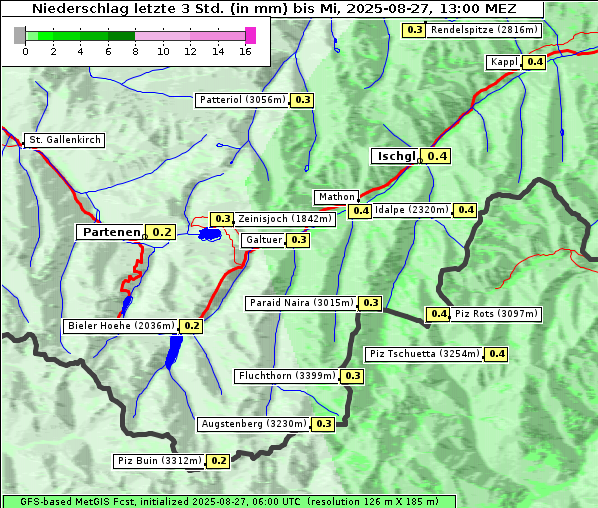This screenshot has height=508, width=598.
Task: Click the Fluchthorn (3399m) label
Action: 286,376
